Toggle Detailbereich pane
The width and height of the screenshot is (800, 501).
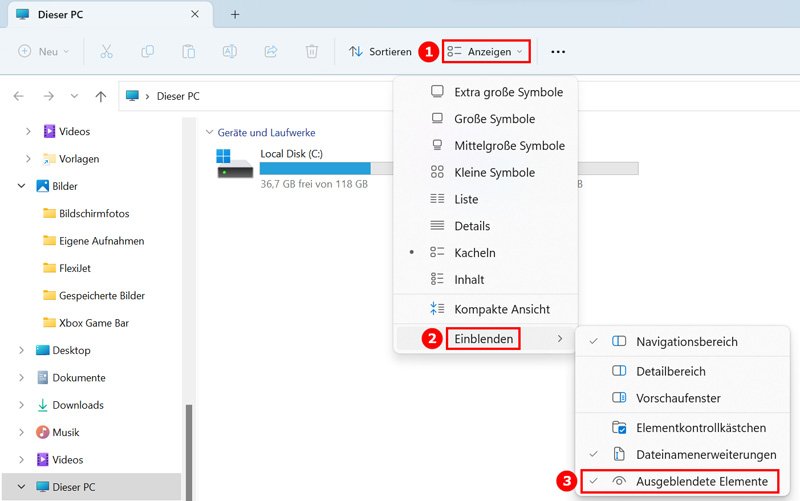[683, 371]
